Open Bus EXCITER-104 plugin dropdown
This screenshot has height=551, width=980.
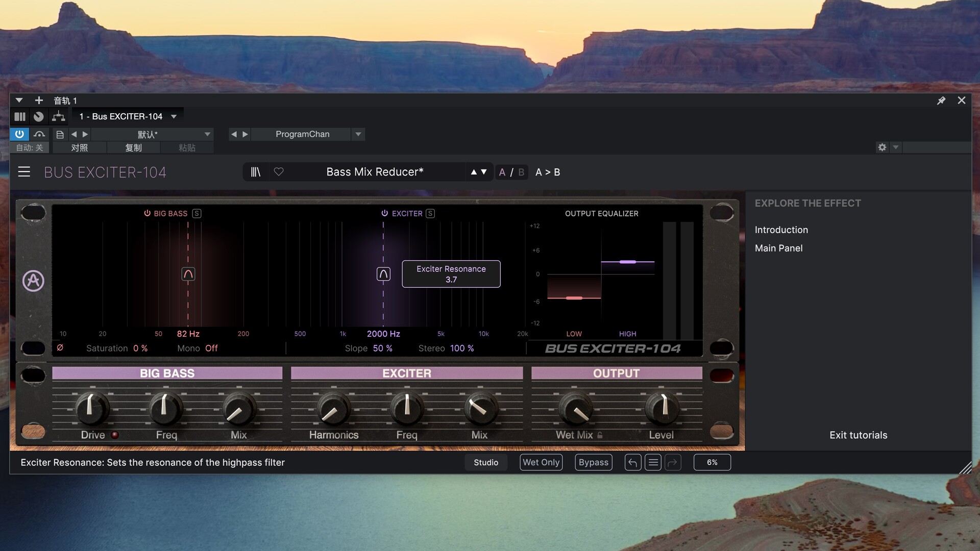[128, 116]
